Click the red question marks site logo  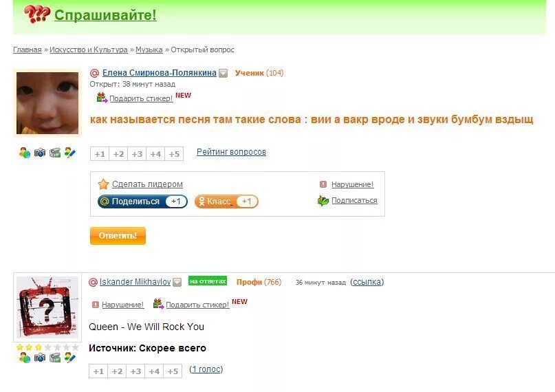pyautogui.click(x=37, y=14)
